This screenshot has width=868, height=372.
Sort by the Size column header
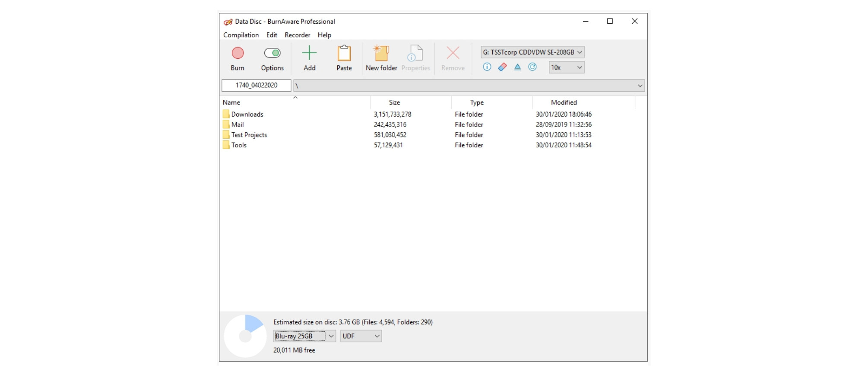(394, 102)
